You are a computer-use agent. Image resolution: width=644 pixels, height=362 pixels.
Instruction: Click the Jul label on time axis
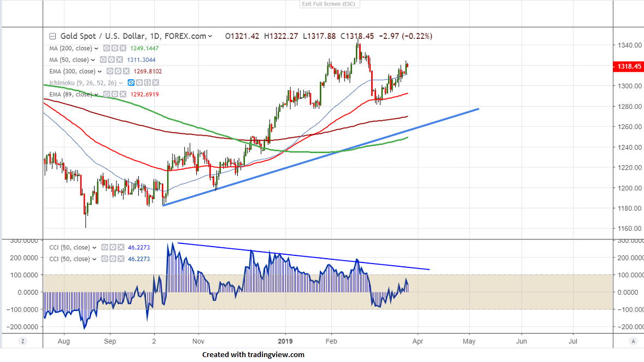click(573, 341)
